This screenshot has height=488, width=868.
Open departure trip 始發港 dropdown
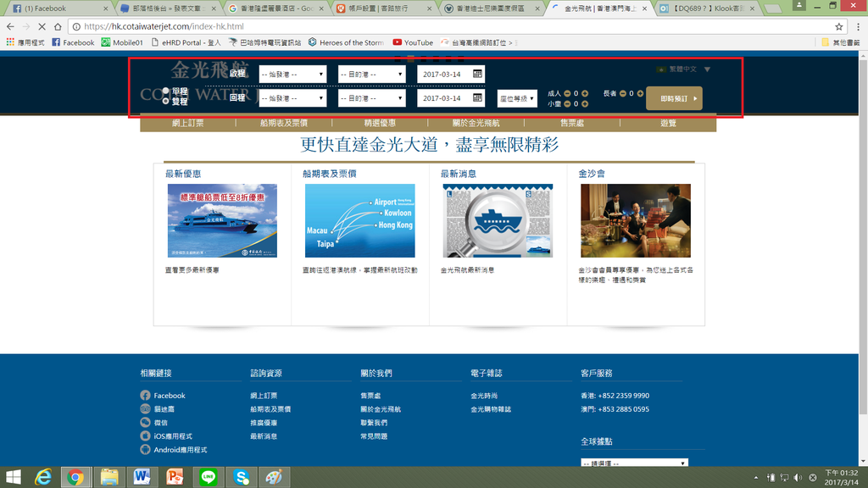(292, 75)
